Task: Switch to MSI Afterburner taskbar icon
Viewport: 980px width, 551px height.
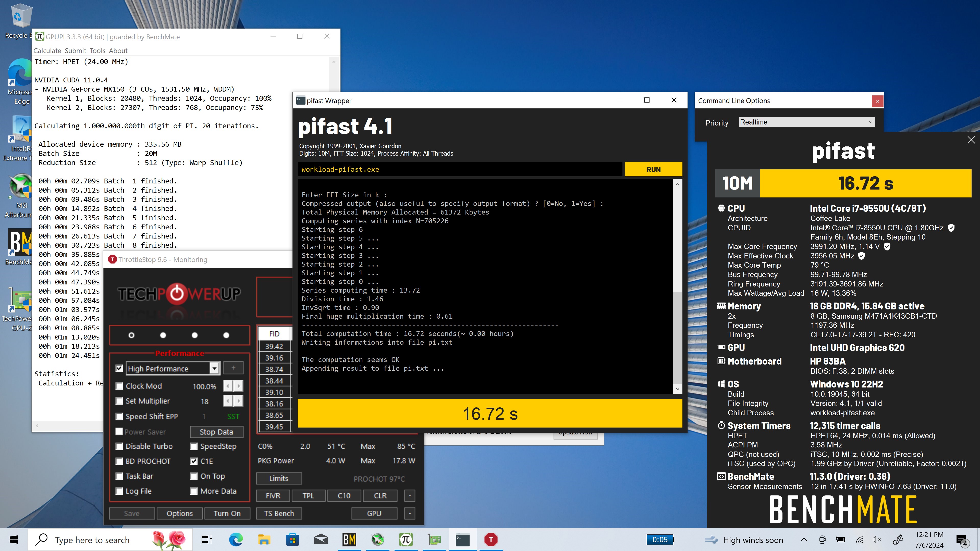Action: coord(378,540)
